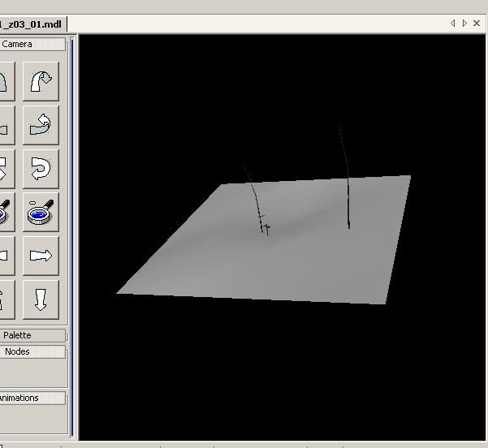
Task: Click the partially cut-off magnifier zoom button
Action: click(x=4, y=212)
